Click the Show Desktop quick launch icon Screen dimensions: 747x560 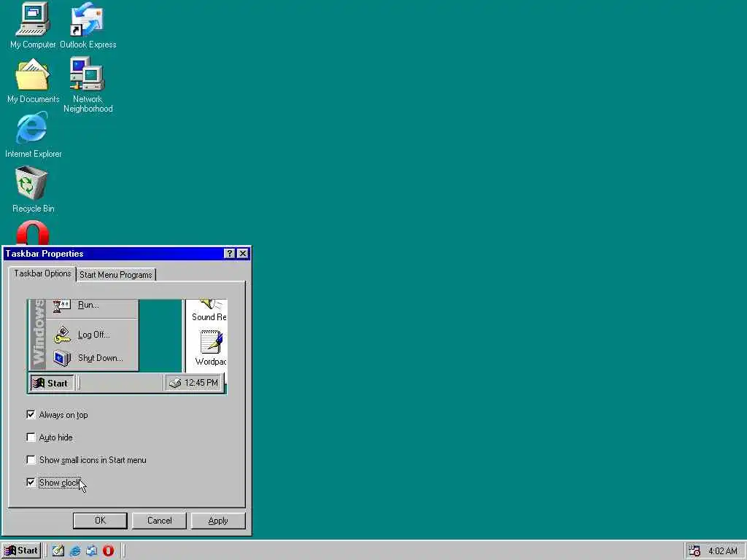pos(58,551)
